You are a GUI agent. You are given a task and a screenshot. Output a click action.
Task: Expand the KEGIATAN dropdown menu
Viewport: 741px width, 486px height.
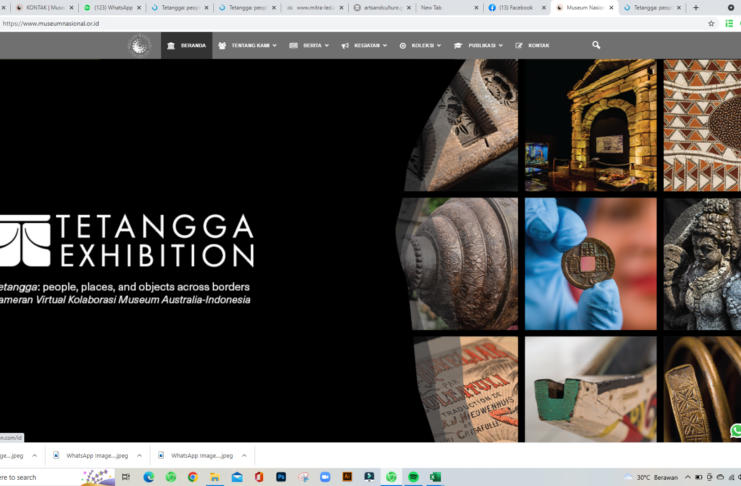point(364,45)
